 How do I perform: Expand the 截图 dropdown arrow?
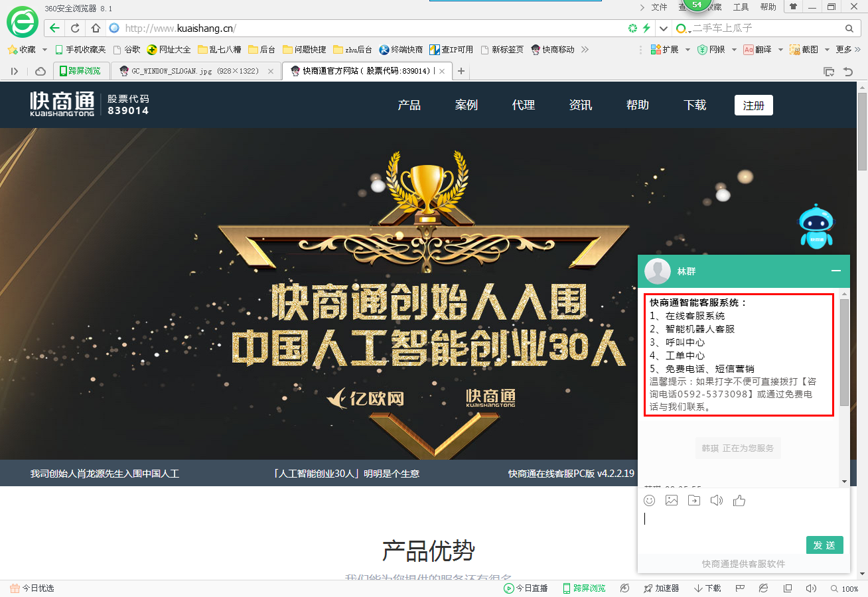tap(827, 50)
